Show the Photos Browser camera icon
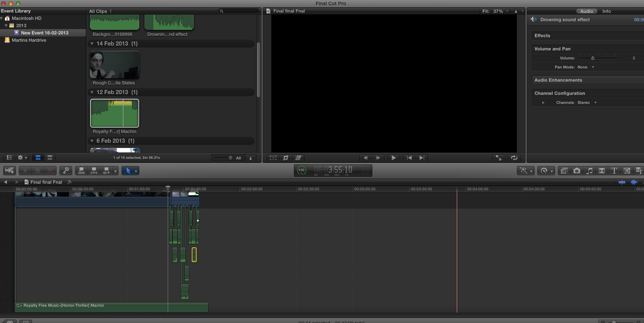This screenshot has width=644, height=323. tap(577, 171)
